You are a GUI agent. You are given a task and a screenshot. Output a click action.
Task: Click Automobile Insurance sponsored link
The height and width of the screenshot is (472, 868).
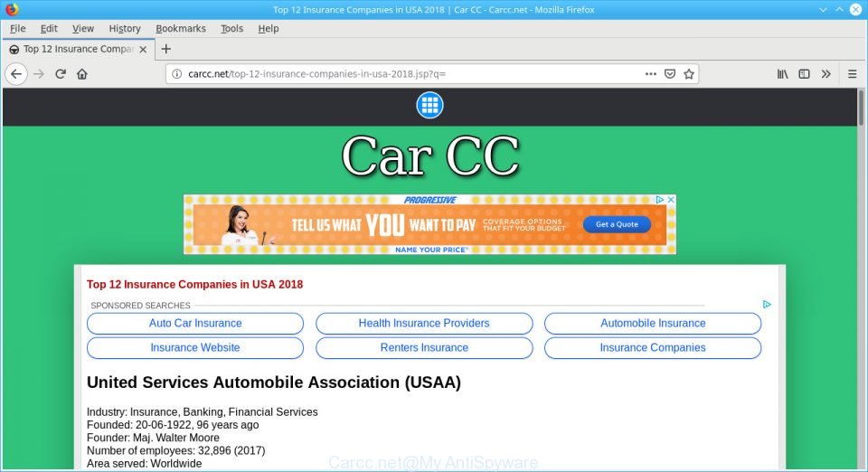(653, 323)
